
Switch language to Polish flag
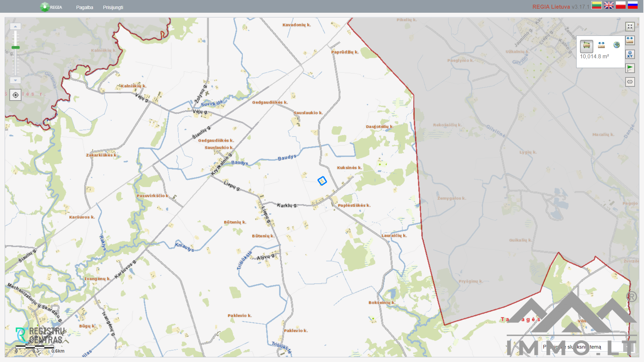pyautogui.click(x=621, y=5)
